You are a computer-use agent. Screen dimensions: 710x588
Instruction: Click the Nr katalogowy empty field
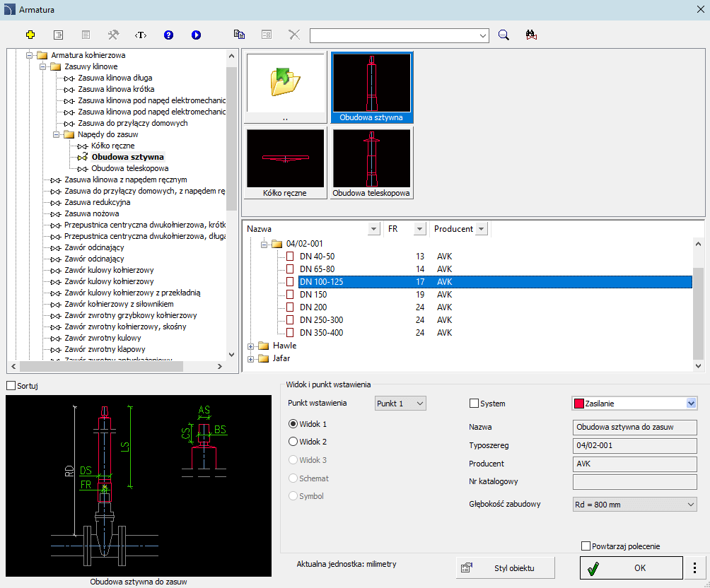(x=634, y=481)
